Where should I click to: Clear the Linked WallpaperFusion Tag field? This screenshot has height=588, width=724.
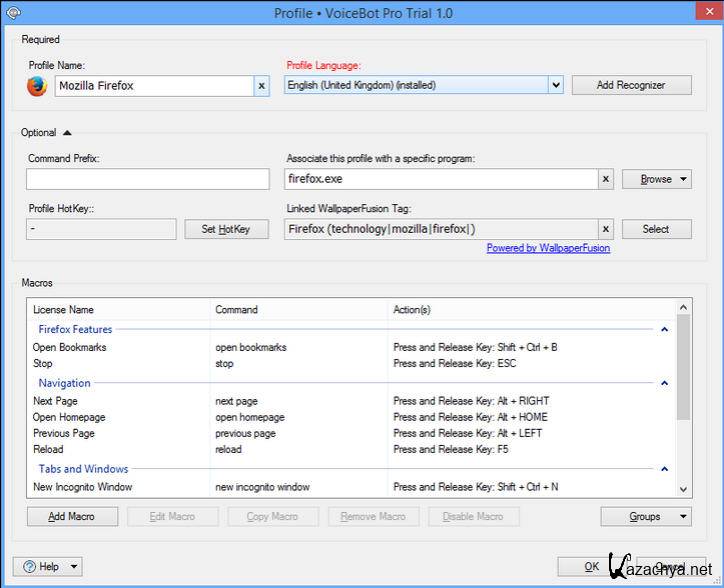point(605,229)
